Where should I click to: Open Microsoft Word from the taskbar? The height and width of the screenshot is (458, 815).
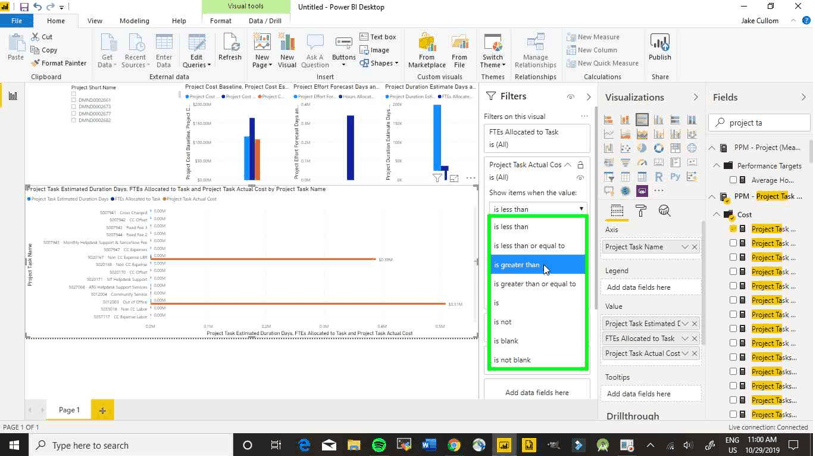pyautogui.click(x=429, y=446)
